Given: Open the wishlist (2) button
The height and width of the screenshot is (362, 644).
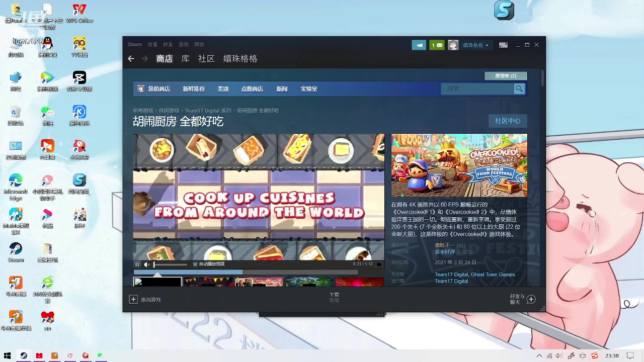Looking at the screenshot, I should coord(506,76).
